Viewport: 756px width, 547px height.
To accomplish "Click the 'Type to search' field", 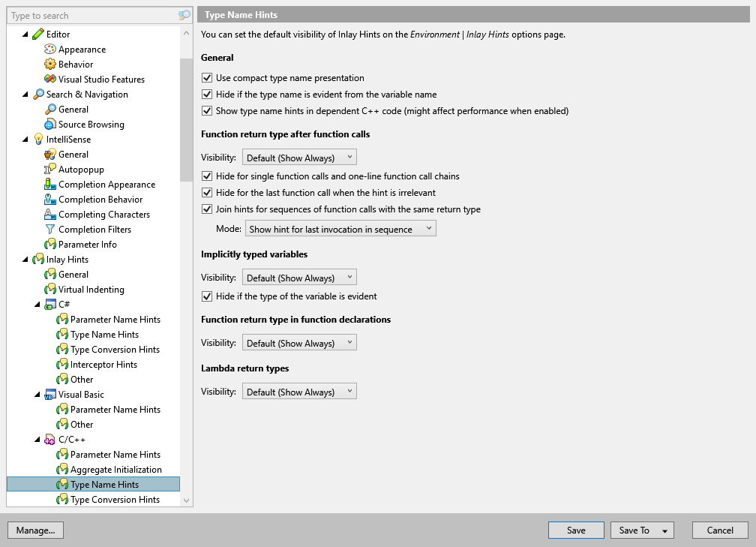I will 90,15.
